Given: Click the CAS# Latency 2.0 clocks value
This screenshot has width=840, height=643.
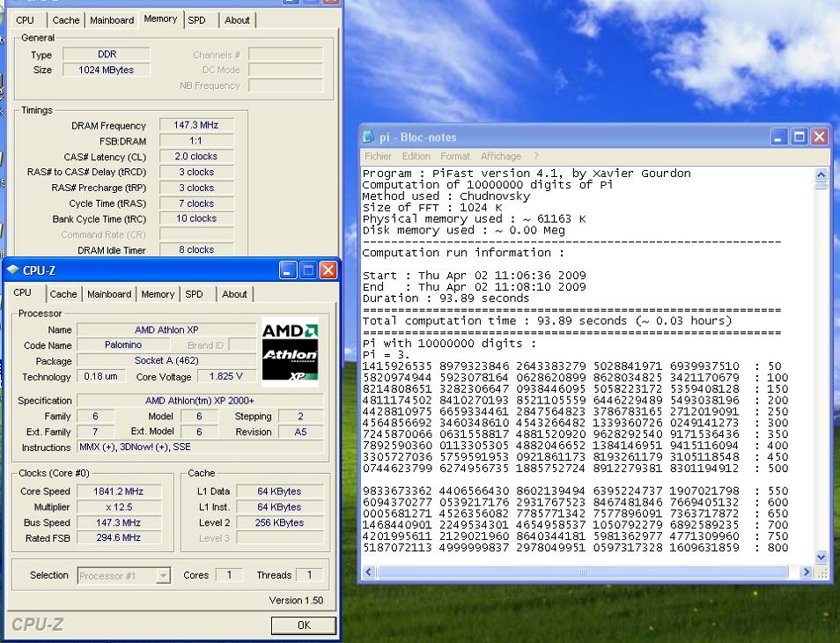Looking at the screenshot, I should 196,157.
